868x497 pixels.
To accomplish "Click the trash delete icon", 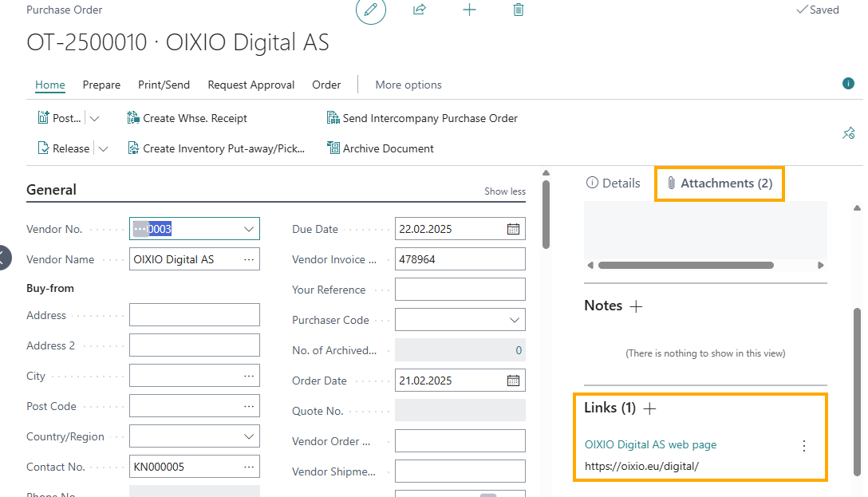I will coord(518,10).
